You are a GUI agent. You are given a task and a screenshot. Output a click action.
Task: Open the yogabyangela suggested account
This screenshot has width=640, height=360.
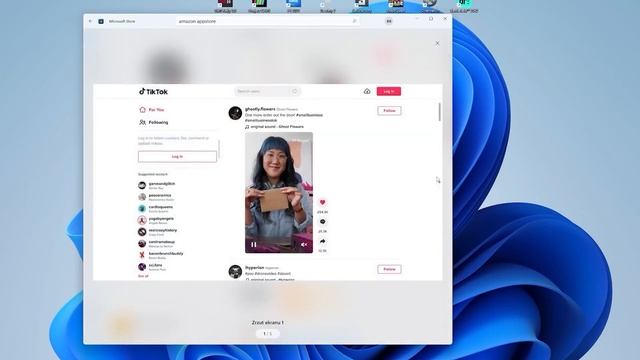[156, 220]
